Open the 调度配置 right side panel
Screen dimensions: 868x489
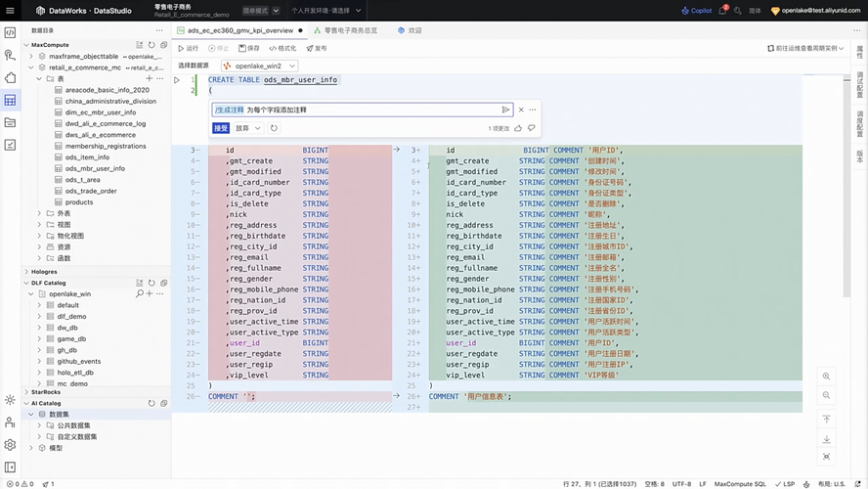[860, 124]
